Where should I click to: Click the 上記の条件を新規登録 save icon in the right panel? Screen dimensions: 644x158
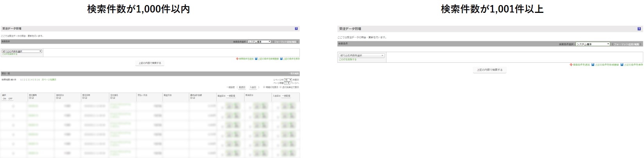pos(593,65)
